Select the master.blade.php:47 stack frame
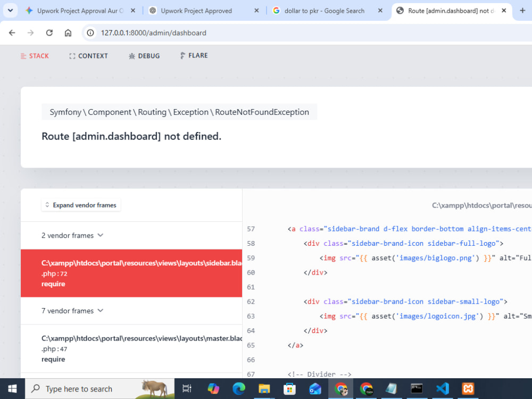532x399 pixels. tap(131, 348)
